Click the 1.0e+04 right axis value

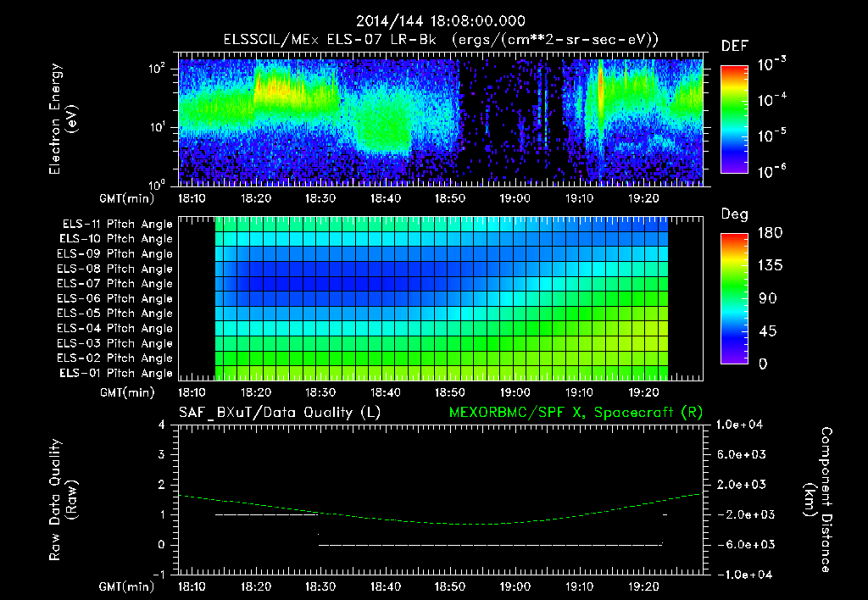[739, 425]
